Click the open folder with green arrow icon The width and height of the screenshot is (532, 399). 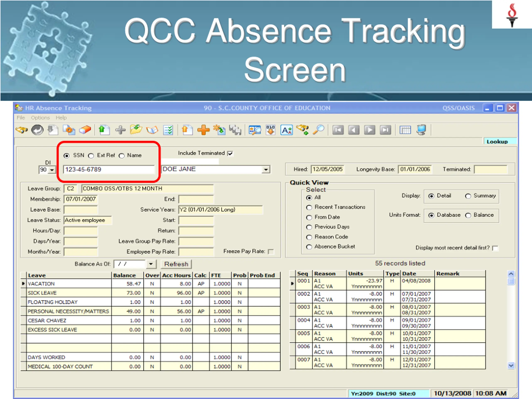coord(136,130)
